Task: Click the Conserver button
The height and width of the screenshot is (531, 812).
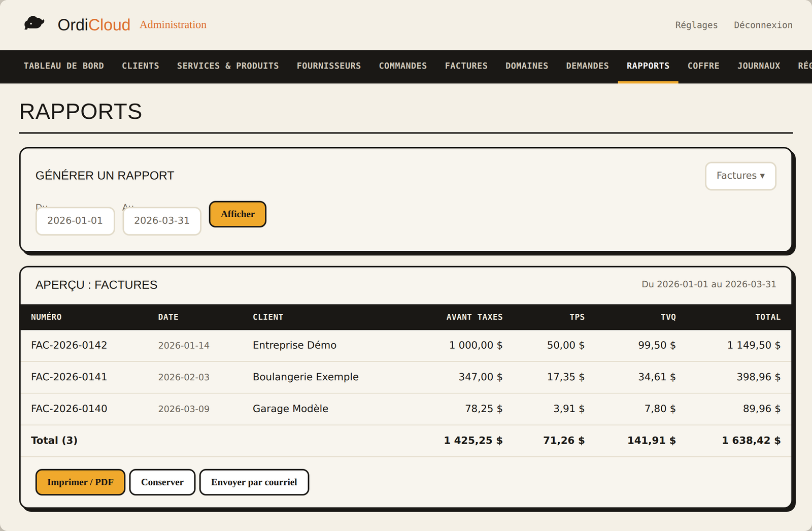Action: [162, 482]
